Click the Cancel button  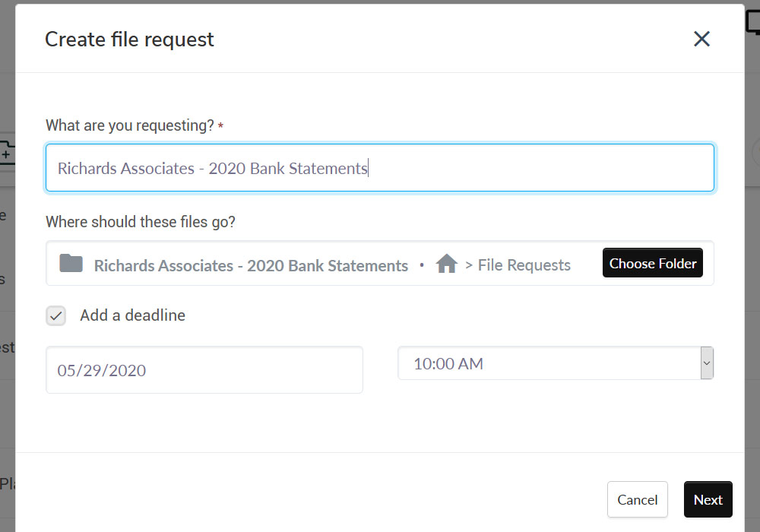point(637,499)
